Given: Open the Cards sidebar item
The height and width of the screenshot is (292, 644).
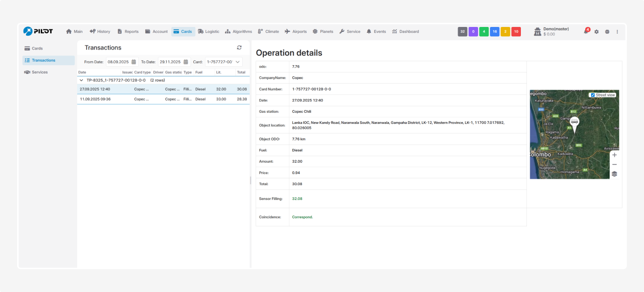Looking at the screenshot, I should pos(37,49).
